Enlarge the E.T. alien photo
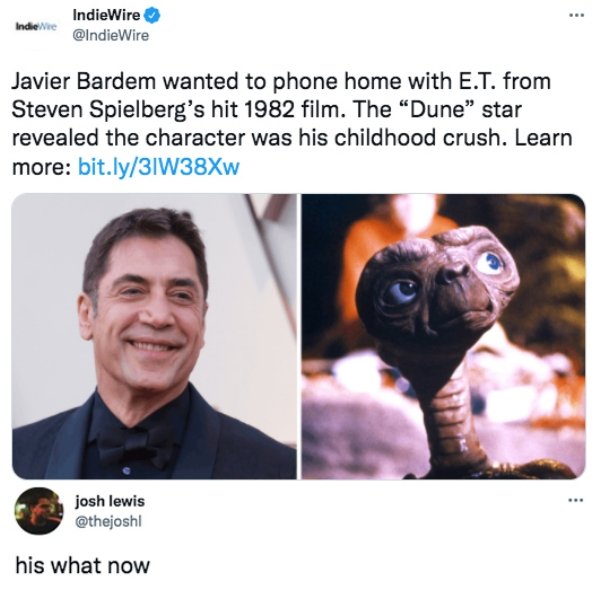Viewport: 600px width, 589px height. tap(443, 336)
